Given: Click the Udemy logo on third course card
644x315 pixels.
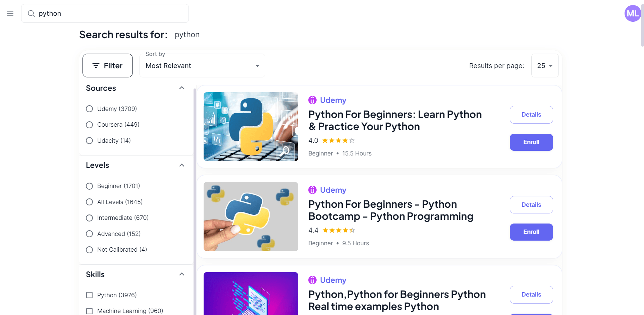Looking at the screenshot, I should (x=312, y=280).
